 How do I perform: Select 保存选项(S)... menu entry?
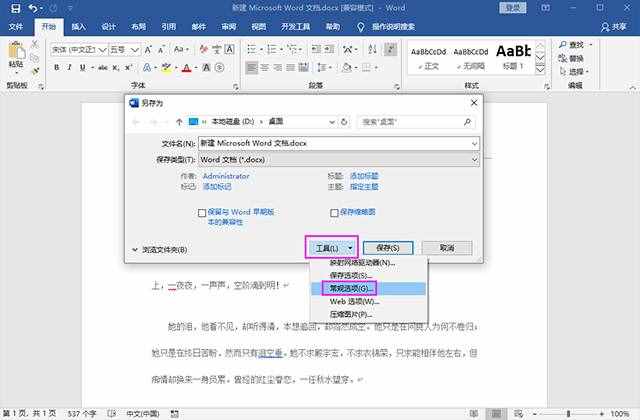point(369,276)
